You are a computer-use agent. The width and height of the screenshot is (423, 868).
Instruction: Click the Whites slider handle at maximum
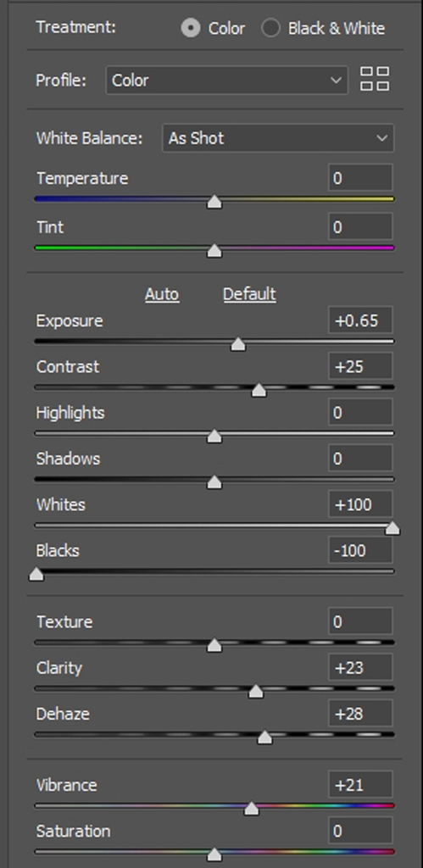pos(392,528)
